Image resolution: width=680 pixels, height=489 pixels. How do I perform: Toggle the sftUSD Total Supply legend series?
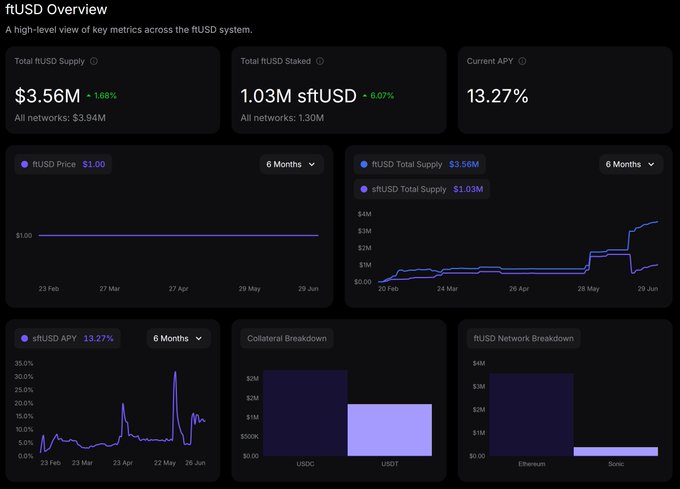pos(422,189)
